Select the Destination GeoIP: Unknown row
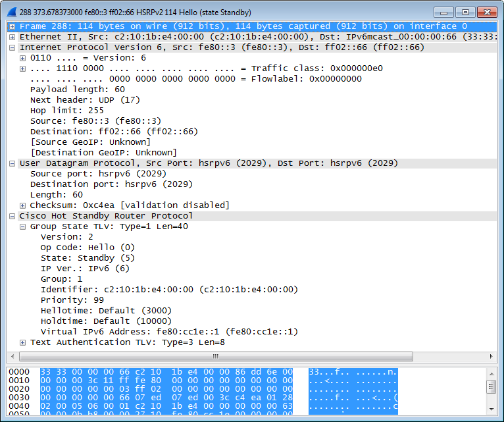The width and height of the screenshot is (504, 422). click(103, 153)
